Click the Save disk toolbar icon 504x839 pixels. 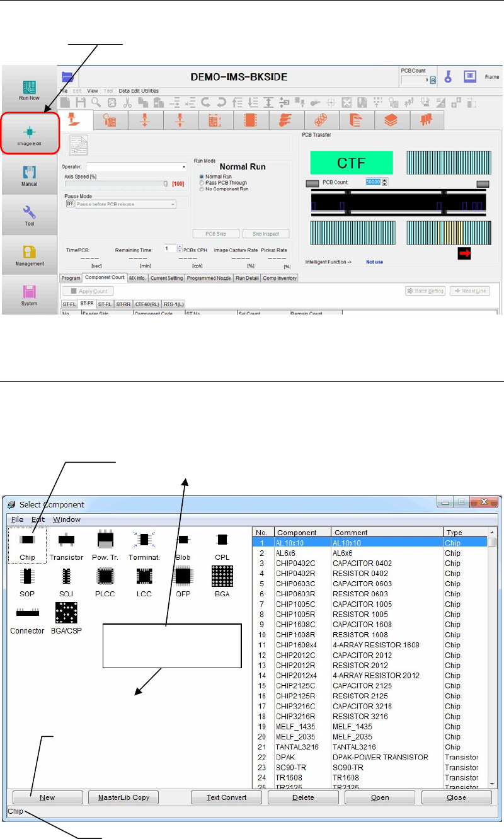tap(80, 102)
